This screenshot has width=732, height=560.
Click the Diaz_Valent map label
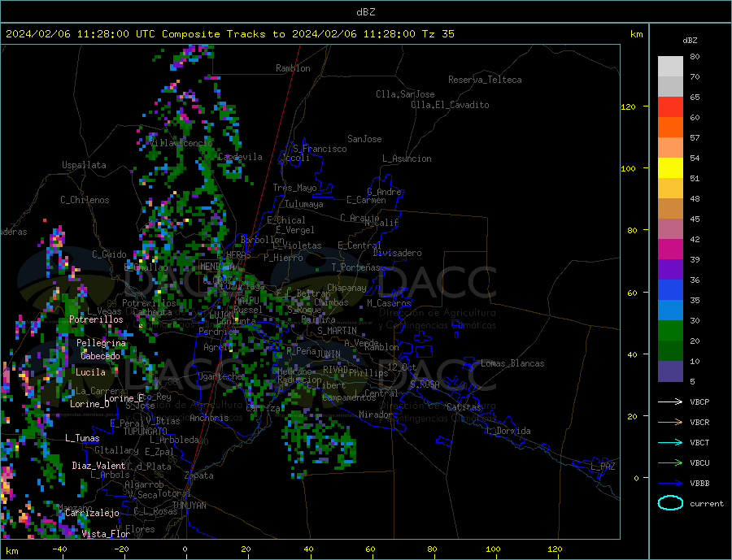pos(98,466)
